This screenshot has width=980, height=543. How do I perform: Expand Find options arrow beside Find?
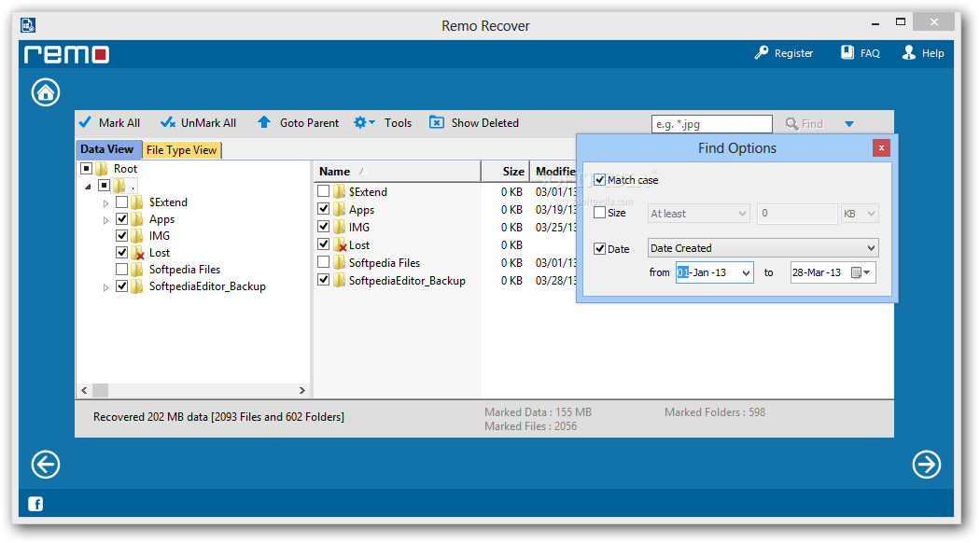[x=849, y=124]
